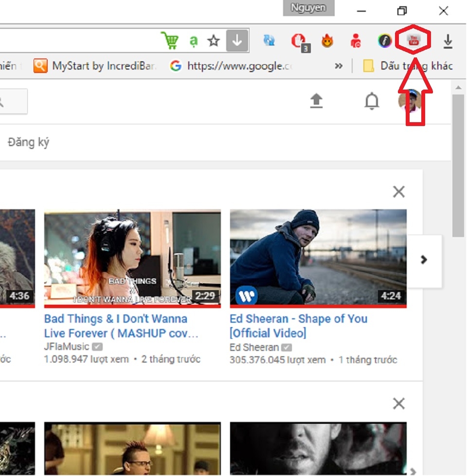
Task: Open YouTube notifications bell
Action: [372, 101]
